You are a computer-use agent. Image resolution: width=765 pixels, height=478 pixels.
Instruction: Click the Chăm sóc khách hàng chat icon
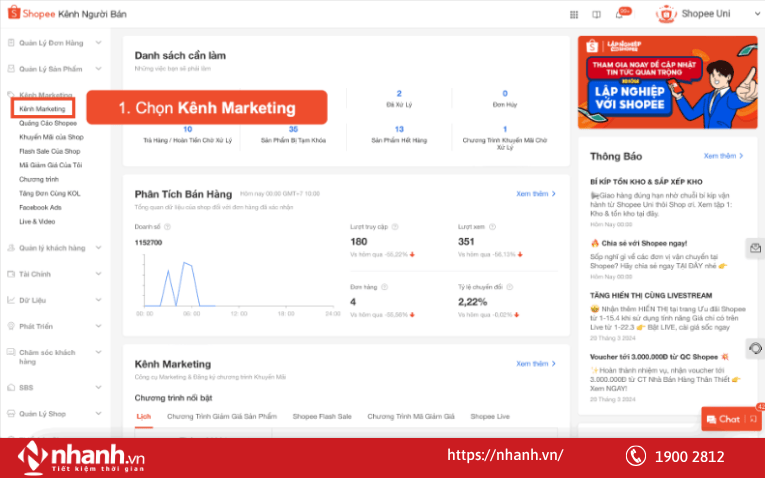(x=11, y=352)
